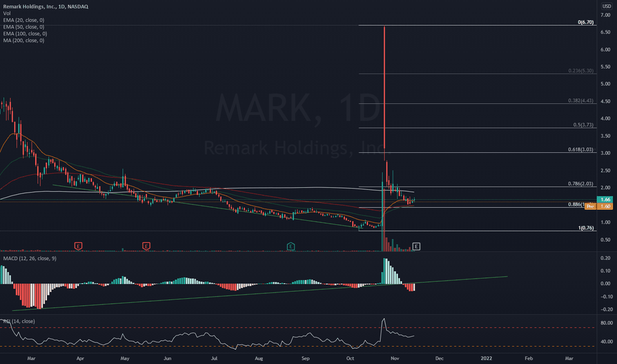Click the Feb label on time axis

(529, 359)
